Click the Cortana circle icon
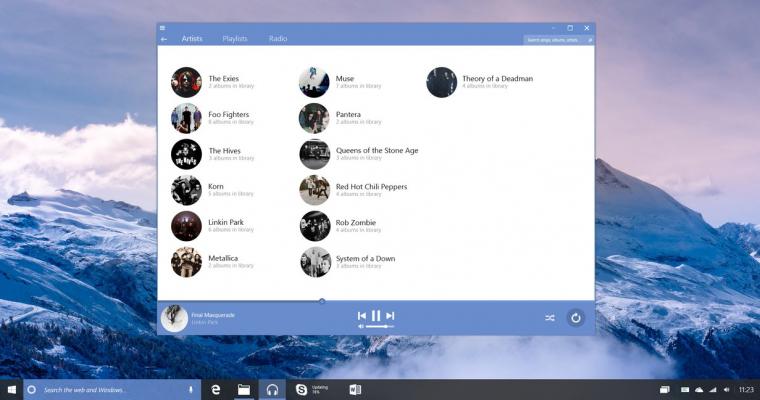Viewport: 760px width, 400px height. (32, 390)
